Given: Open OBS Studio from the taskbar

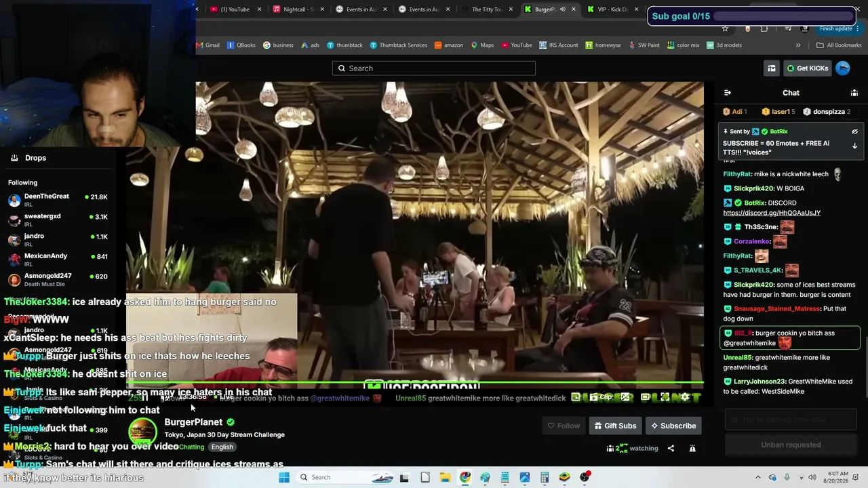Looking at the screenshot, I should (585, 477).
